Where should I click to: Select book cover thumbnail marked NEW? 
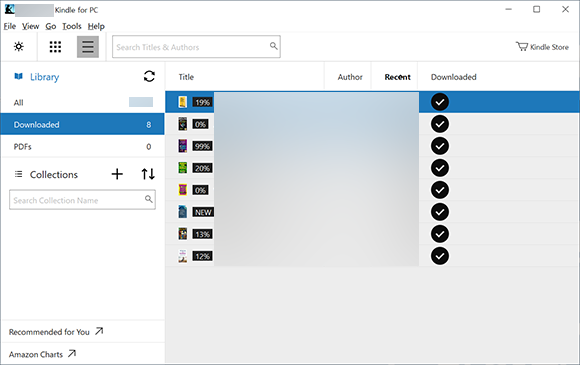tap(183, 212)
